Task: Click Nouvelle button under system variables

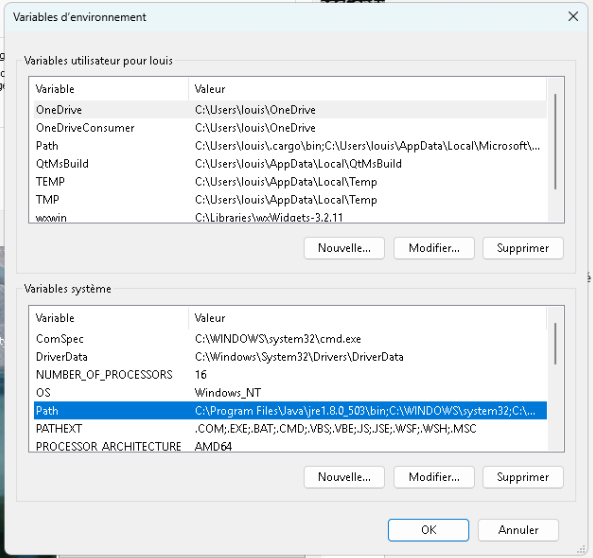Action: point(344,477)
